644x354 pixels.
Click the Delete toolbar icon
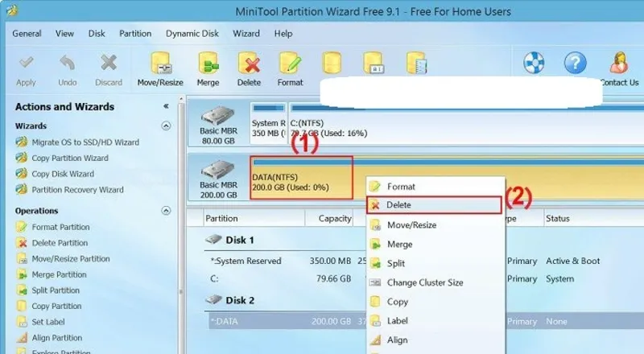point(249,63)
